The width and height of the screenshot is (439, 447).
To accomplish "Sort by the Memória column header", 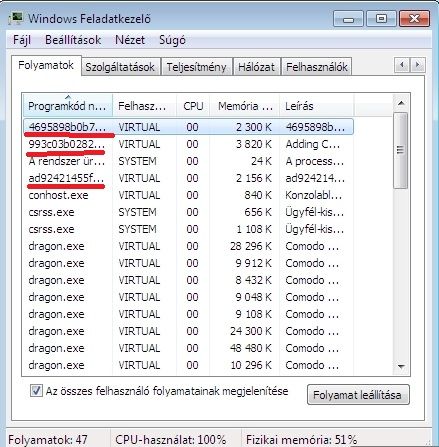I will [244, 106].
